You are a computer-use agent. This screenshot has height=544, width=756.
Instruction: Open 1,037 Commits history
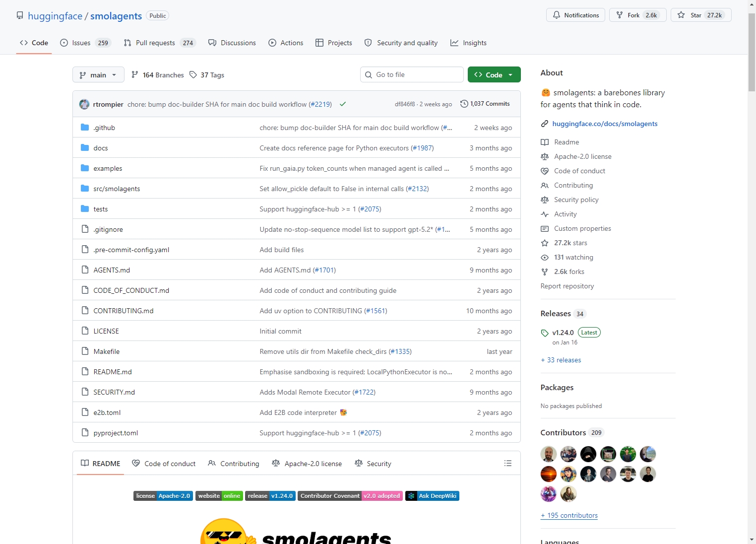click(485, 104)
